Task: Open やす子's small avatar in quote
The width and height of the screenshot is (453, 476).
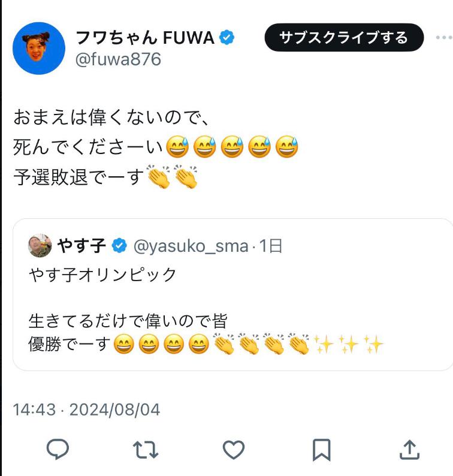Action: coord(40,245)
